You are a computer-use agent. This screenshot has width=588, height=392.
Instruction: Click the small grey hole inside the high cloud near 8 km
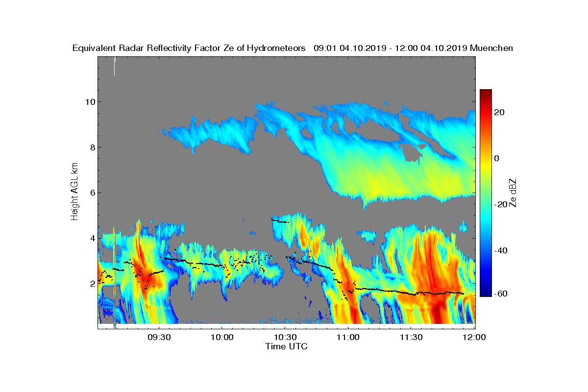(413, 154)
